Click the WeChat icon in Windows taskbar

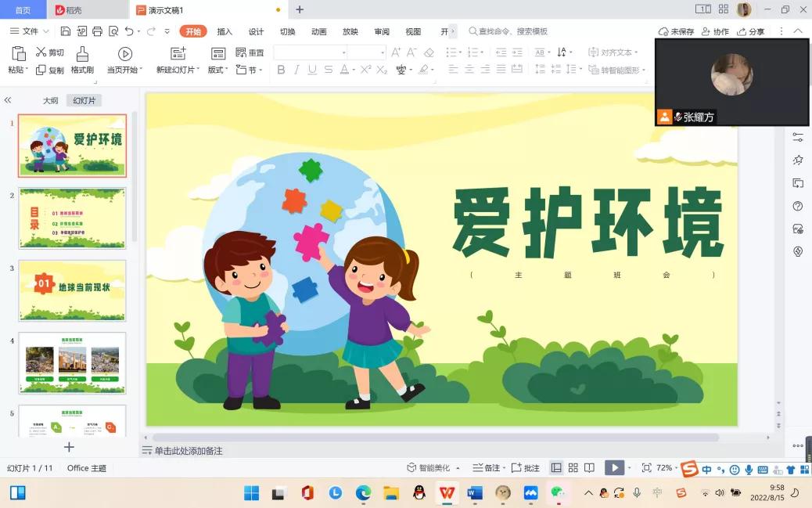(x=558, y=492)
